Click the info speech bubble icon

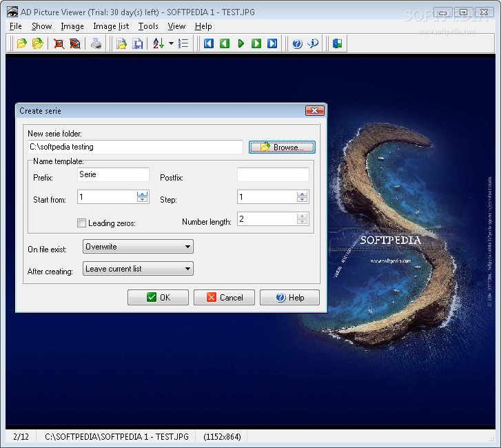(x=313, y=43)
